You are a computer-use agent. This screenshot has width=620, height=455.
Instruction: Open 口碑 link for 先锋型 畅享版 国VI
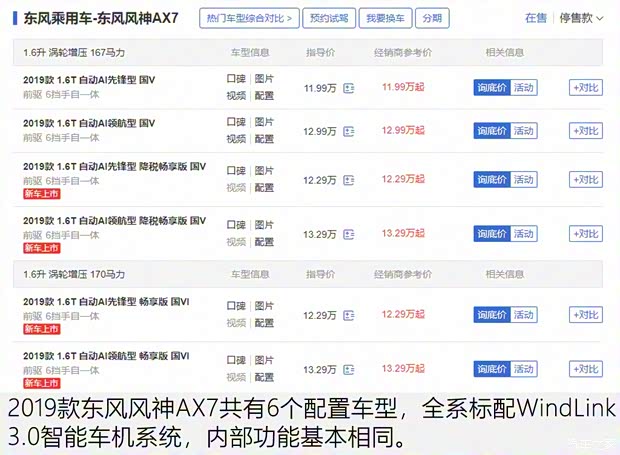tap(236, 306)
